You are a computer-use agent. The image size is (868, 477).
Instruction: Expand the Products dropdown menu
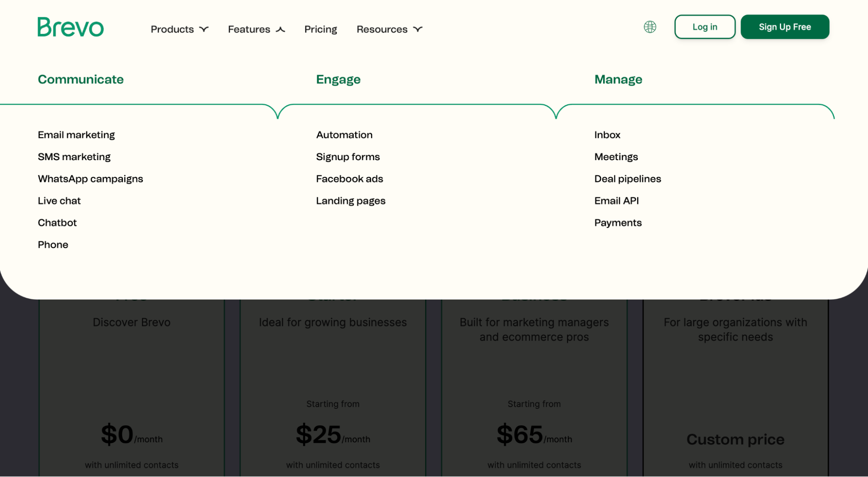click(179, 29)
